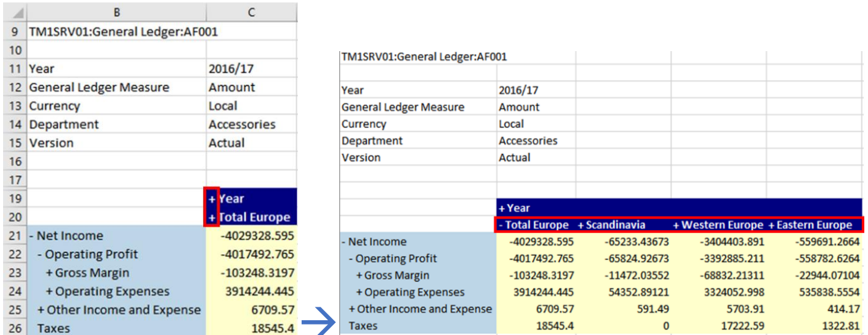Expand Other Income and Expense in right sheet

point(353,309)
